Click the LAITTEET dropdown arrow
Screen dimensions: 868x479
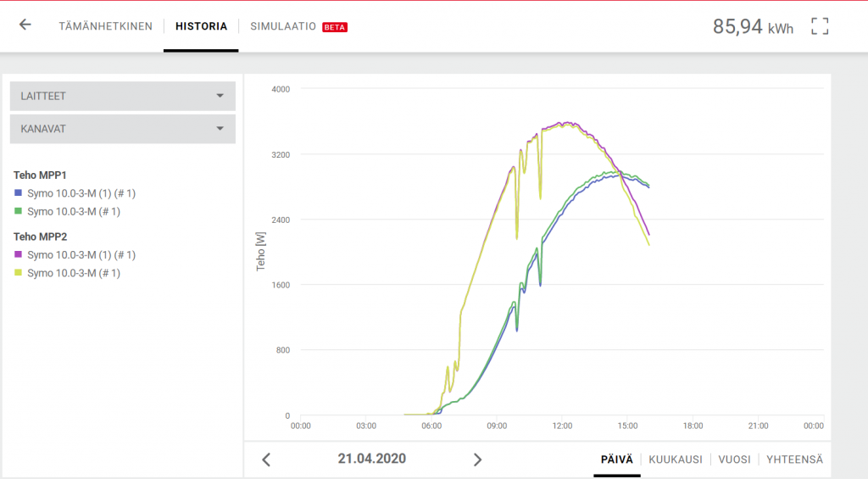click(x=220, y=96)
